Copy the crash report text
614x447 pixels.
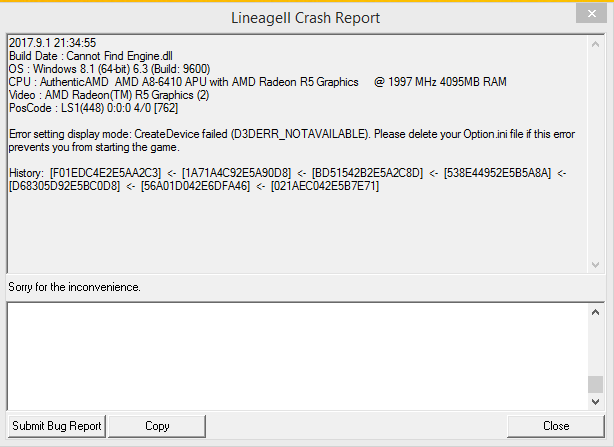[x=157, y=426]
